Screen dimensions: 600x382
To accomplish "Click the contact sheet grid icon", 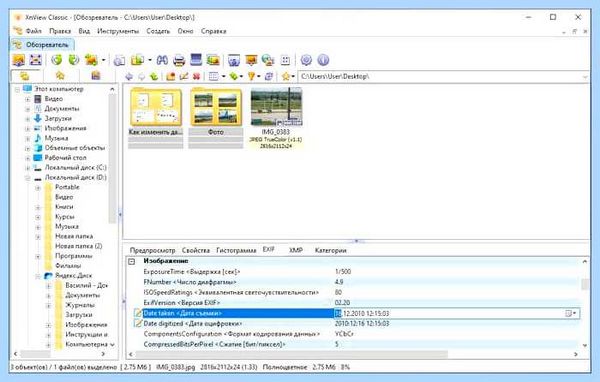I will [x=285, y=60].
